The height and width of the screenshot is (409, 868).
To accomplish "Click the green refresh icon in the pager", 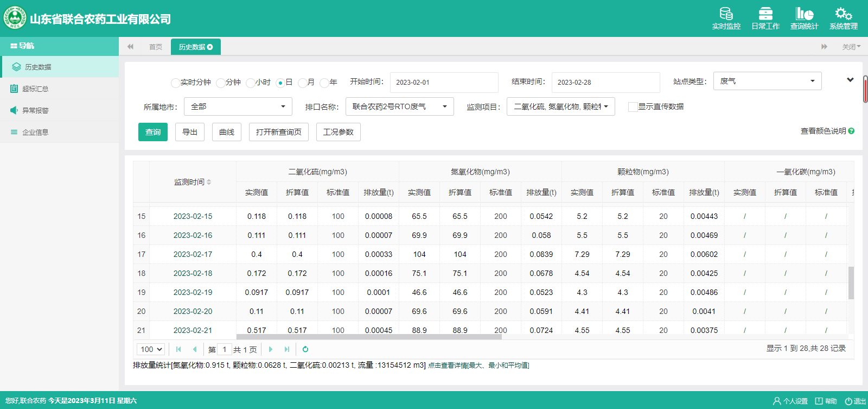I will [305, 349].
